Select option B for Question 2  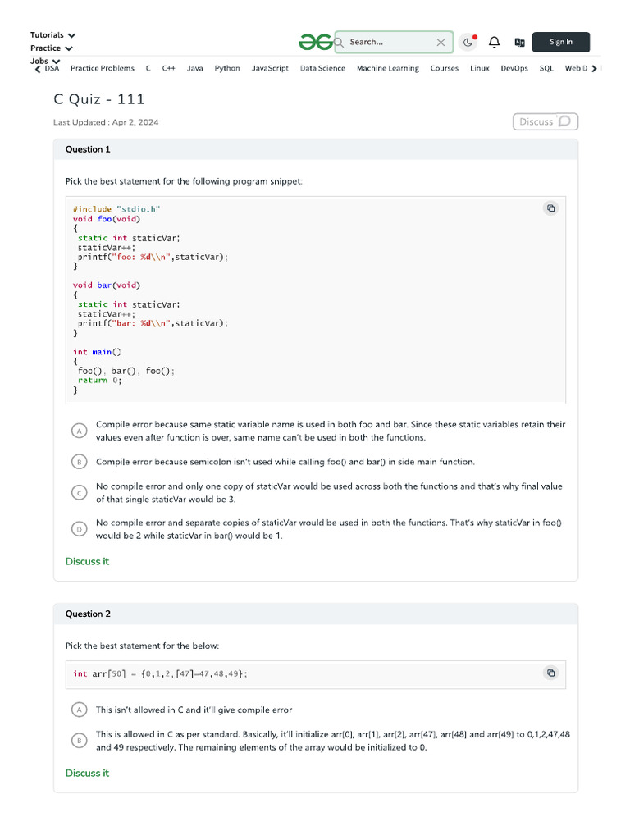(79, 741)
